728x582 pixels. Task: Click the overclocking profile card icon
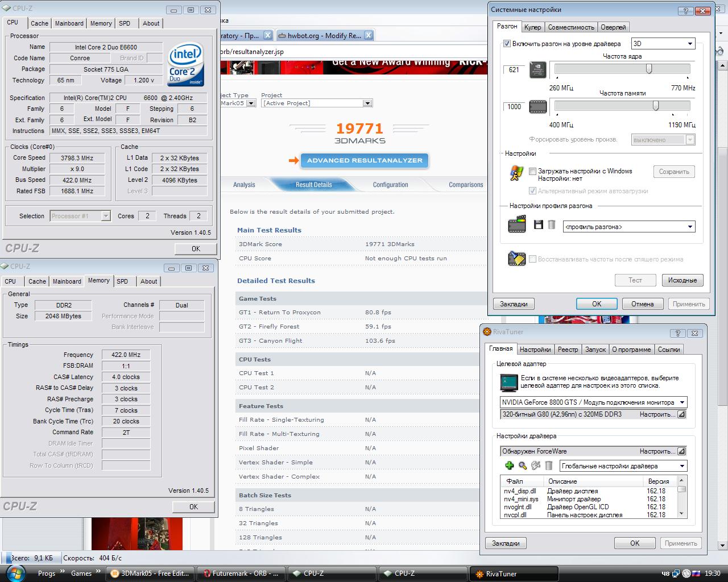[517, 225]
